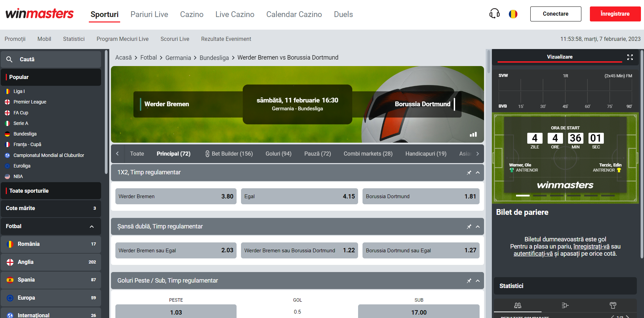The width and height of the screenshot is (644, 318).
Task: Open the customer support headset icon
Action: coord(495,14)
